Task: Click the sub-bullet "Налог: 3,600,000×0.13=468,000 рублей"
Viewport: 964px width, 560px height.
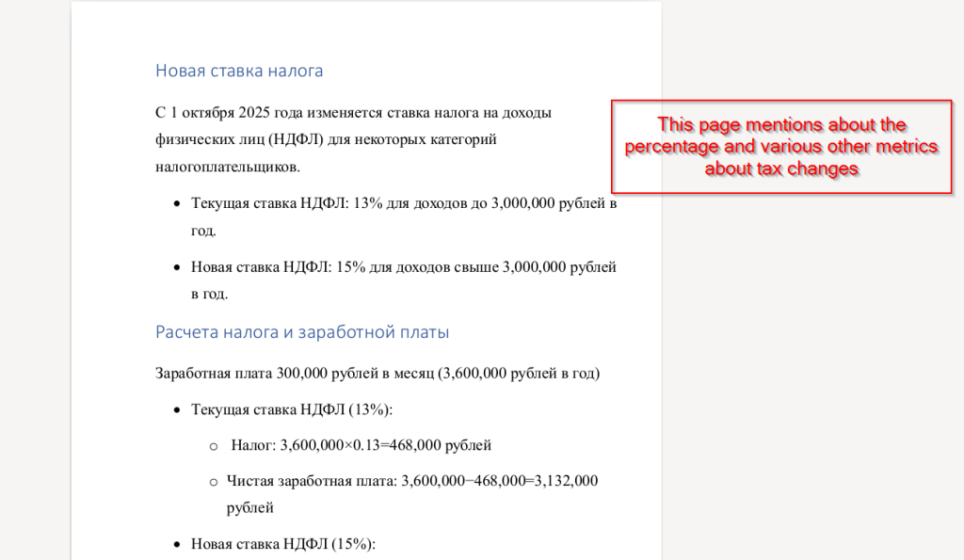Action: pyautogui.click(x=361, y=445)
